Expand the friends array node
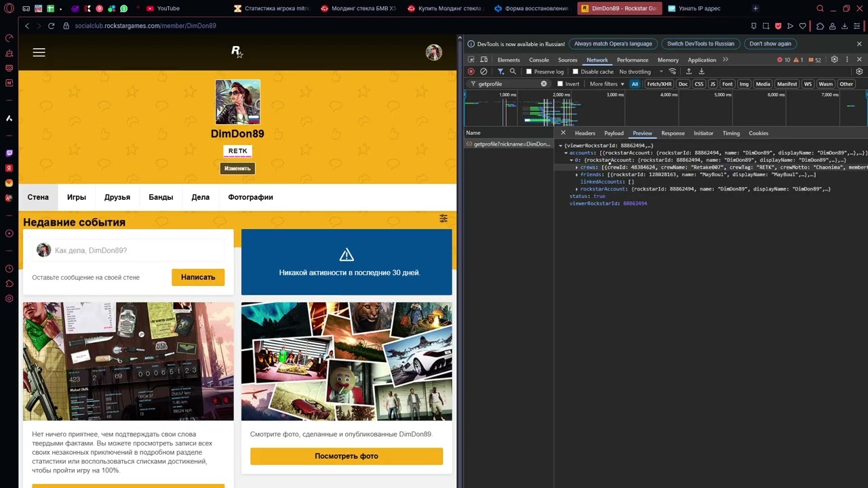This screenshot has width=868, height=488. [577, 175]
